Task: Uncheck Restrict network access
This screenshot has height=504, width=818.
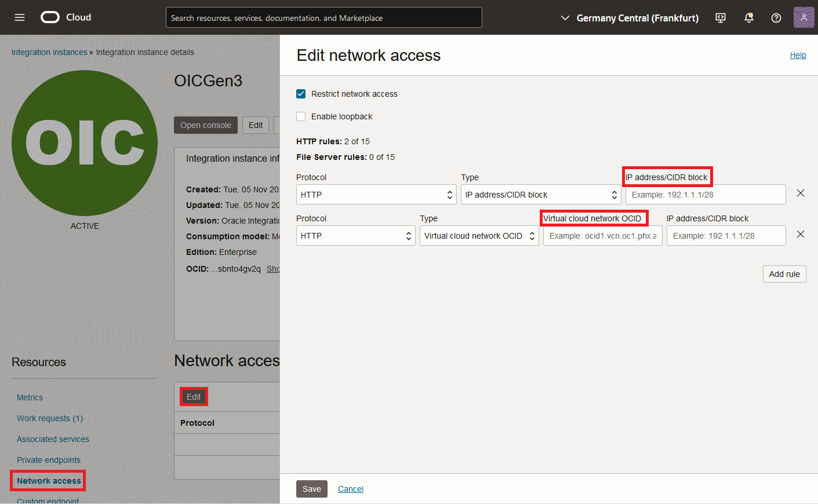Action: tap(301, 93)
